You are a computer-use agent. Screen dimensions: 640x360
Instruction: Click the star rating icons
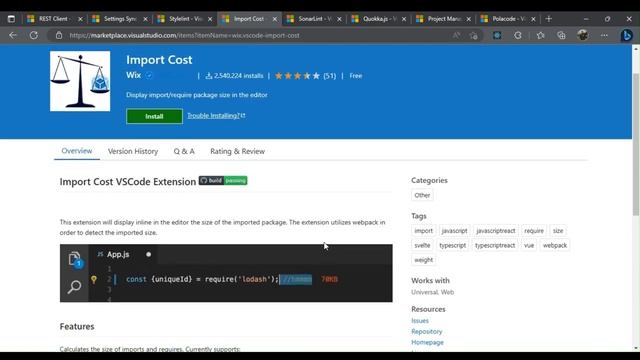[x=297, y=76]
